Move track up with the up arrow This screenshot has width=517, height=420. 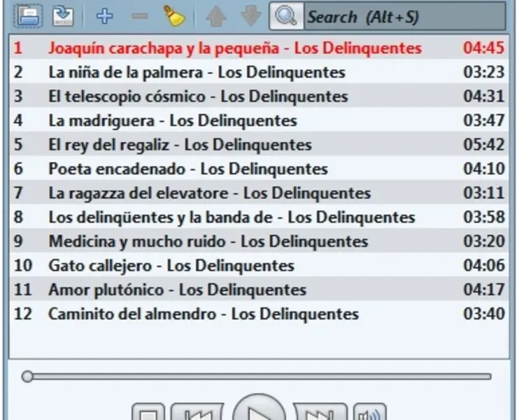click(x=216, y=16)
